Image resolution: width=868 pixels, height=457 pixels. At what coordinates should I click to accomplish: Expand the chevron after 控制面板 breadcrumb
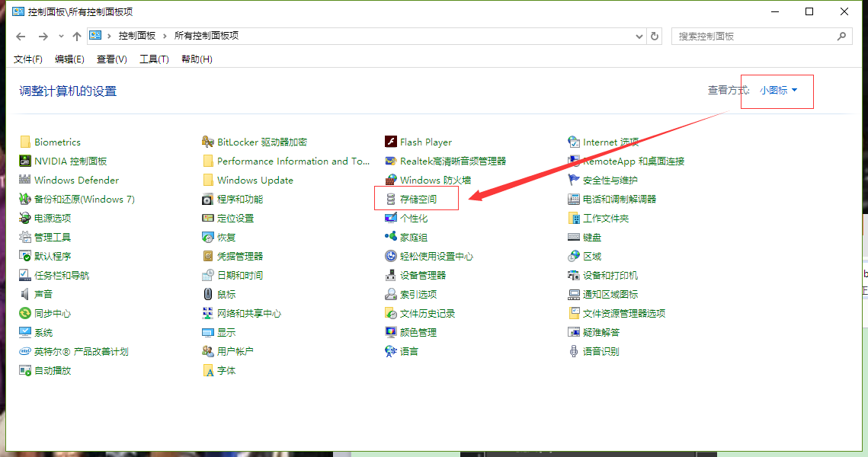165,36
